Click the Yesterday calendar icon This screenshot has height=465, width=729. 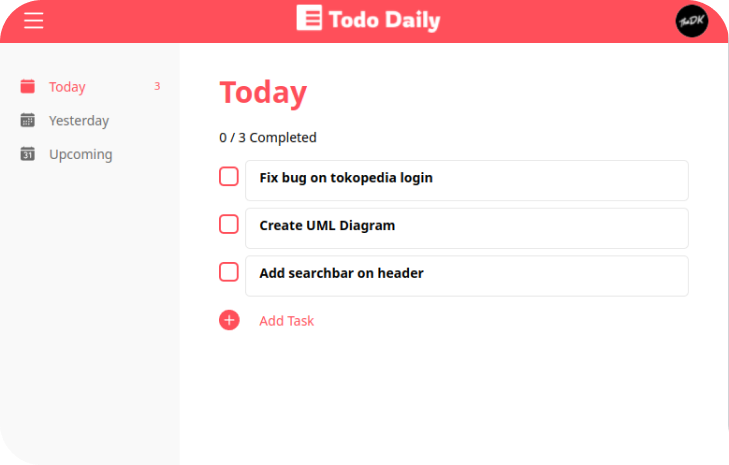[28, 121]
